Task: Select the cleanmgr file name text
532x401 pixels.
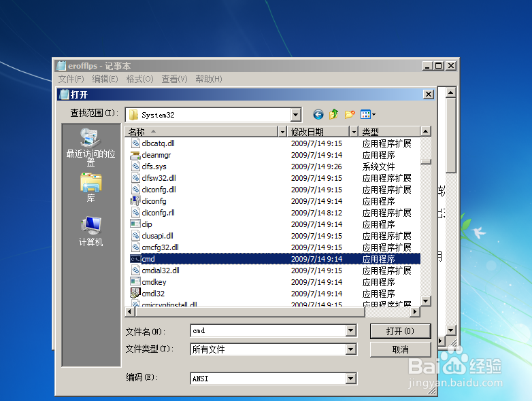Action: 156,155
